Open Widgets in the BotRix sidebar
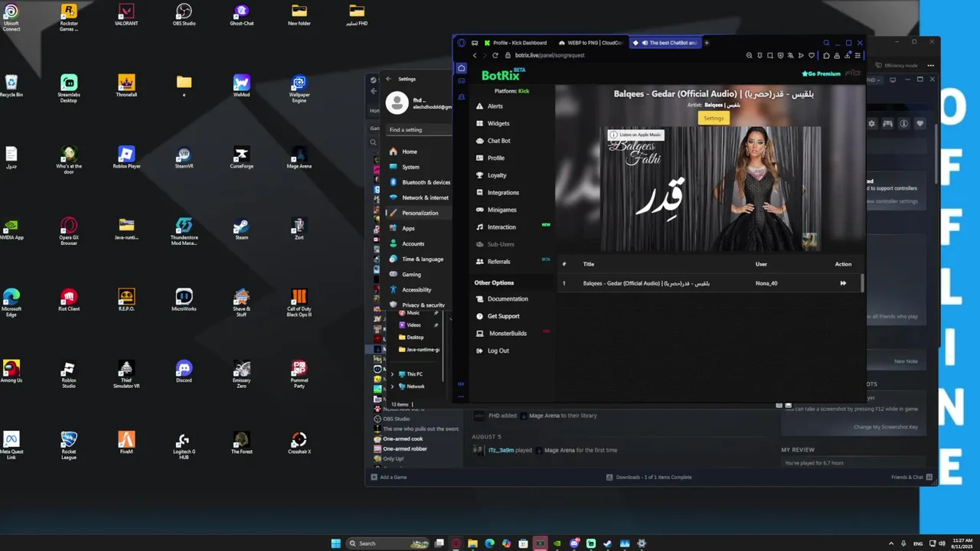Screen dimensions: 980x551 pyautogui.click(x=492, y=123)
